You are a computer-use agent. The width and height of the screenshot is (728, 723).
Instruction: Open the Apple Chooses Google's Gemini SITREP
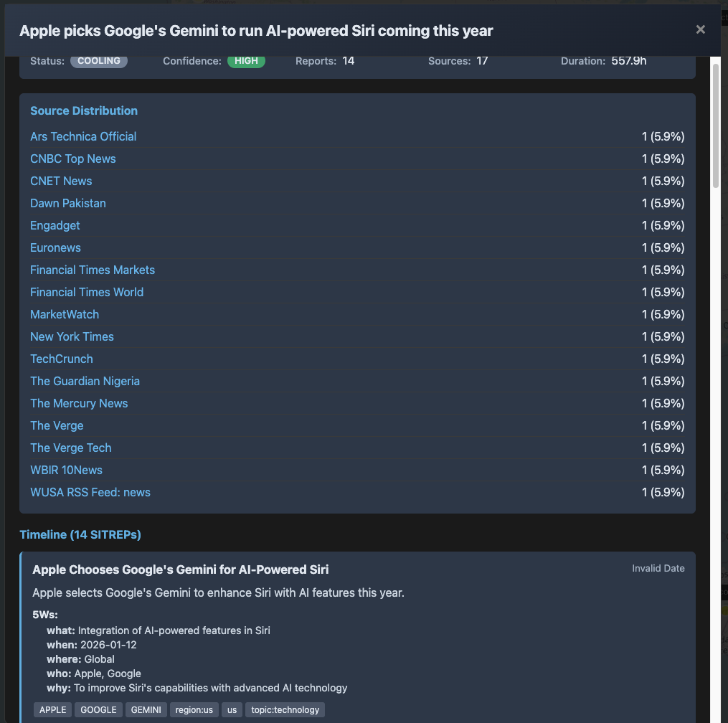[181, 570]
